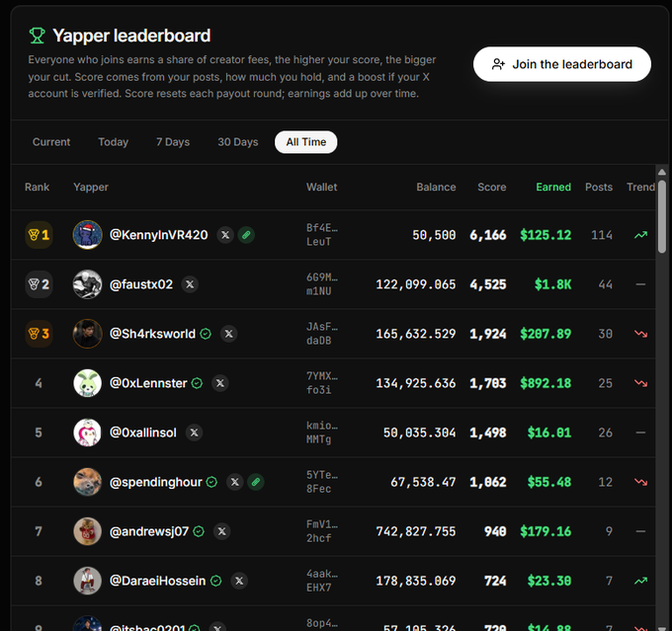Open @faustx02 avatar thumbnail
Screen dimensions: 672x631
click(87, 284)
